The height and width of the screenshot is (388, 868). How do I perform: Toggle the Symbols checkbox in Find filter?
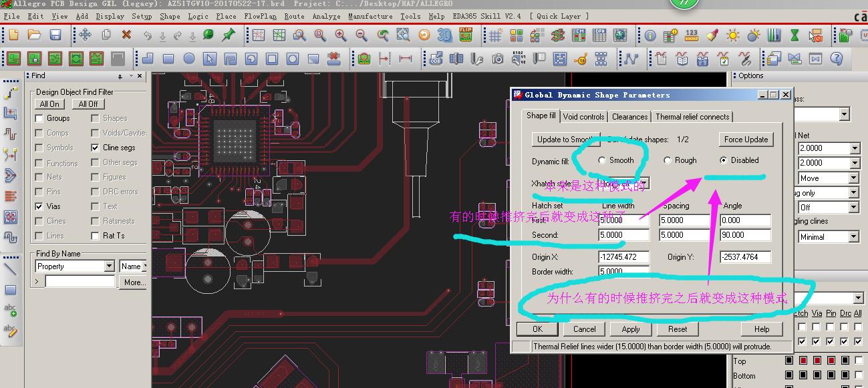(39, 148)
